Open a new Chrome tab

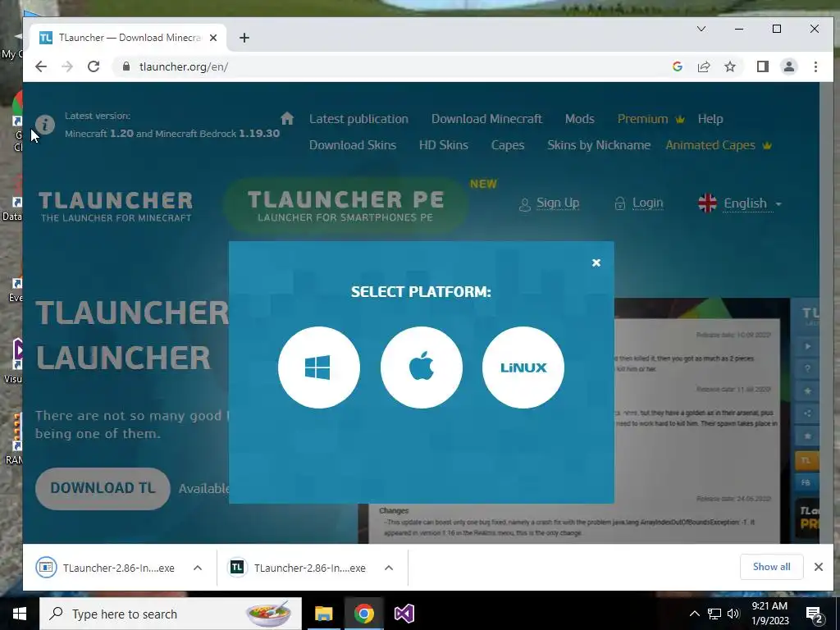click(244, 38)
